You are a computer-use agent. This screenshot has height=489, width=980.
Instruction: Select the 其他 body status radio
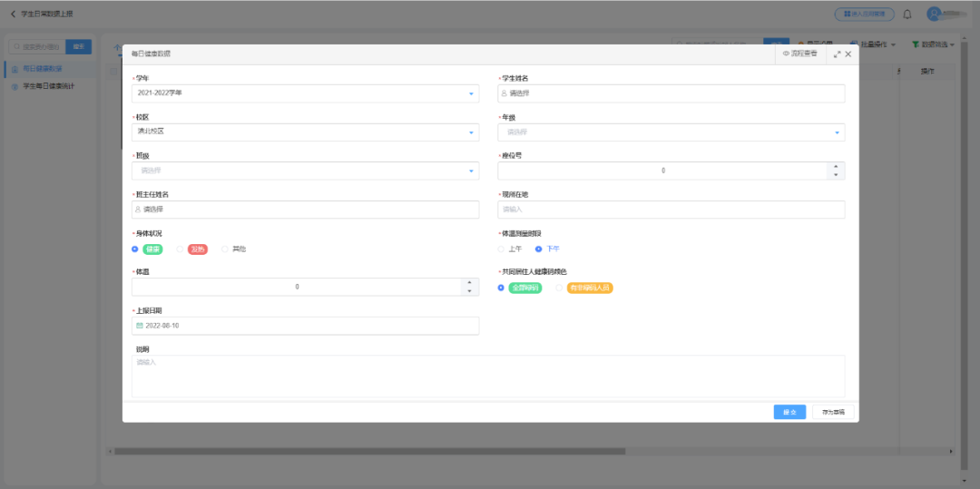click(x=225, y=249)
